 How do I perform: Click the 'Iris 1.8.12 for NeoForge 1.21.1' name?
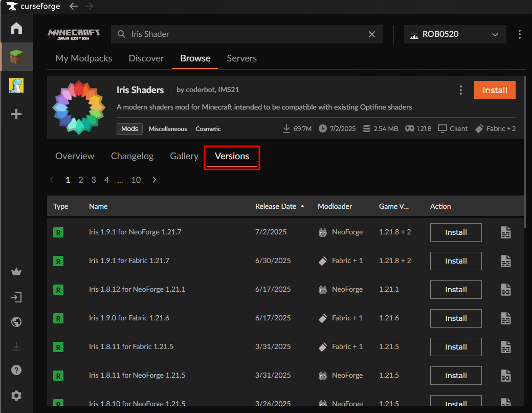click(137, 289)
